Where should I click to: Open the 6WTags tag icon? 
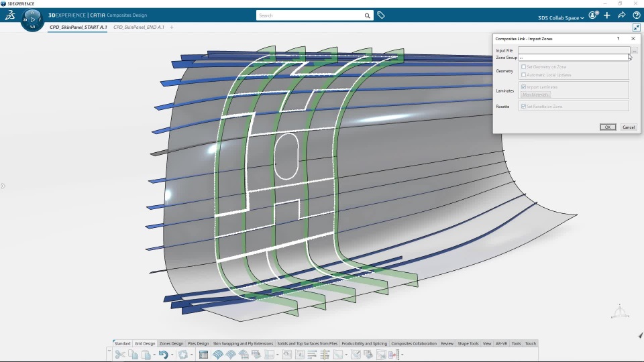pyautogui.click(x=381, y=15)
